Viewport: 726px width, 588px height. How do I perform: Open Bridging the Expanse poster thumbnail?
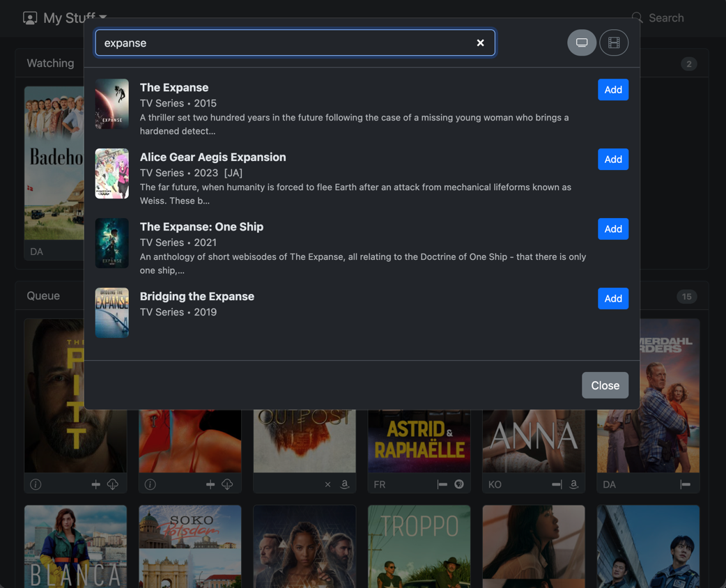112,313
